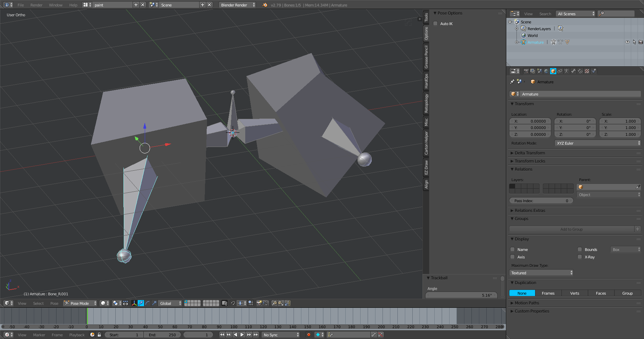The image size is (644, 339).
Task: Open the Help menu
Action: point(73,5)
